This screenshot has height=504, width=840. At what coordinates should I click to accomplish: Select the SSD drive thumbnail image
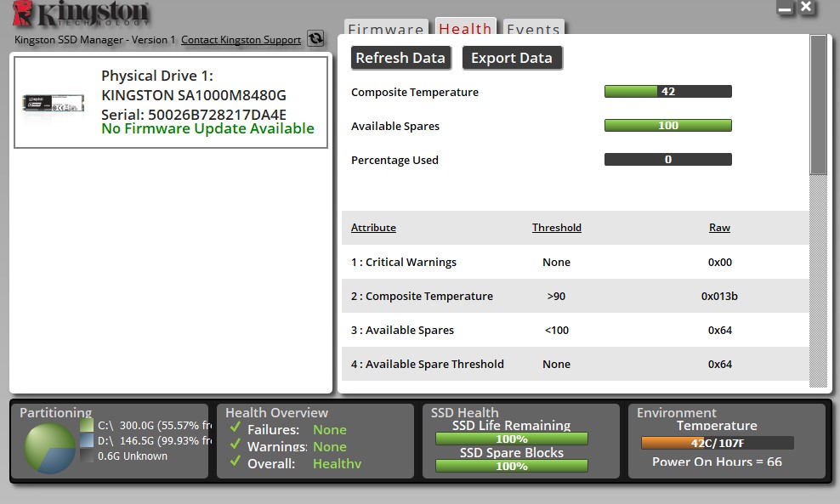[54, 102]
